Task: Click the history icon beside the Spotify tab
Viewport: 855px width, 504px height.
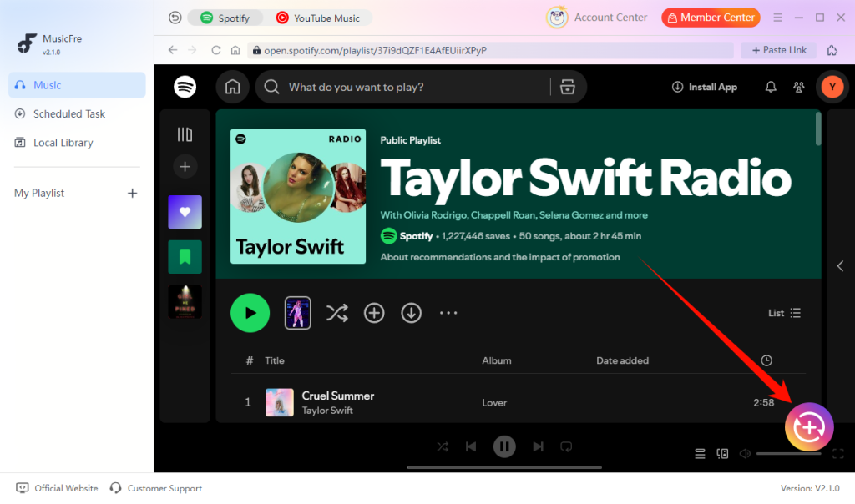Action: tap(175, 18)
